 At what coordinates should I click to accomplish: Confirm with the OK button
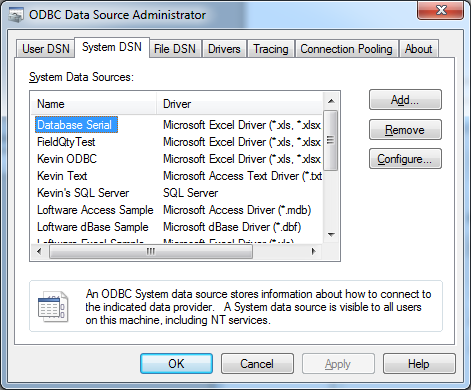tap(176, 363)
